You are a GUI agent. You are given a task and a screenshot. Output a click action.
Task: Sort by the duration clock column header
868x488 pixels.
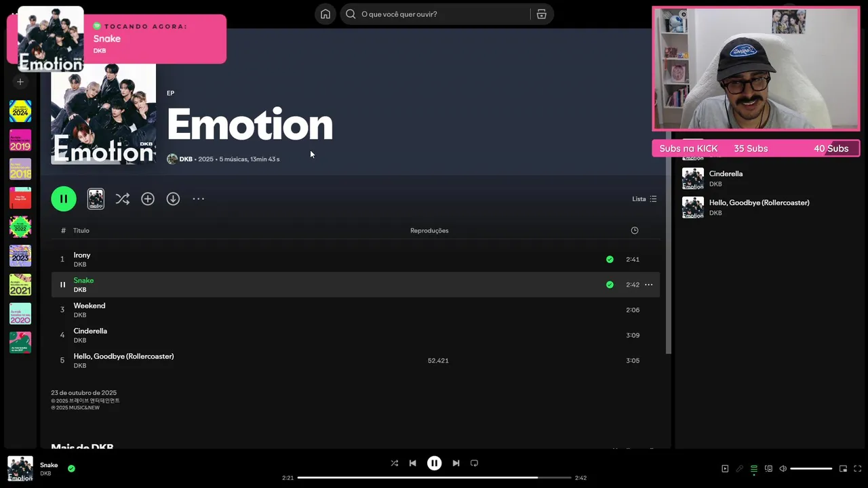635,230
